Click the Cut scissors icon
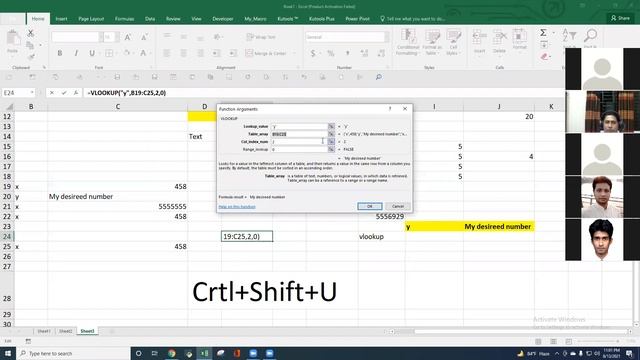Viewport: 640px width, 360px height. (x=31, y=33)
